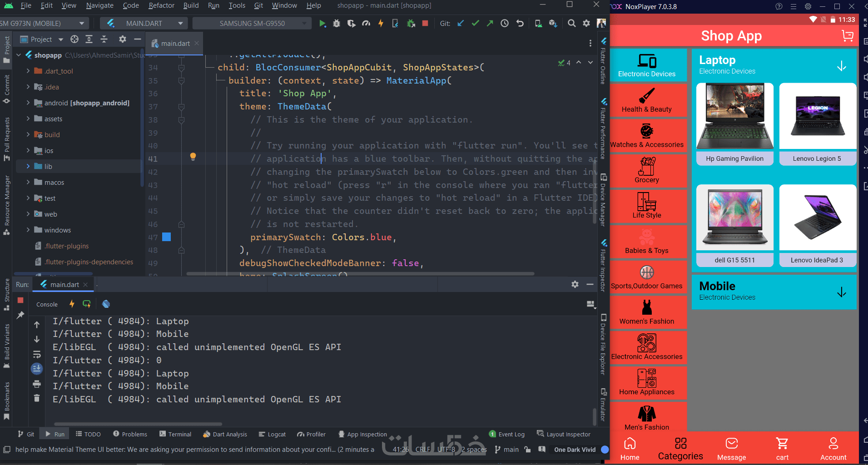Trigger Flutter Hot Reload lightning icon in toolbar
This screenshot has width=868, height=465.
coord(381,23)
